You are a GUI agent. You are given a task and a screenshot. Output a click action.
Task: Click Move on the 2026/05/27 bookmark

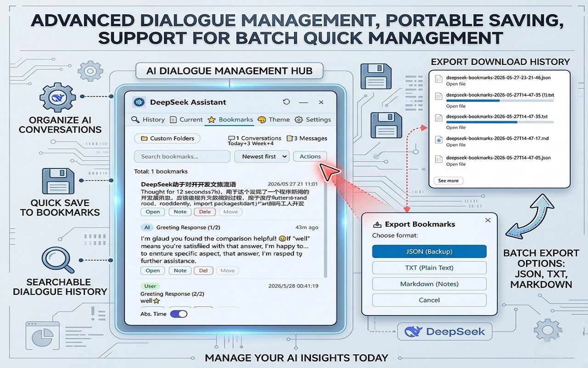point(231,212)
